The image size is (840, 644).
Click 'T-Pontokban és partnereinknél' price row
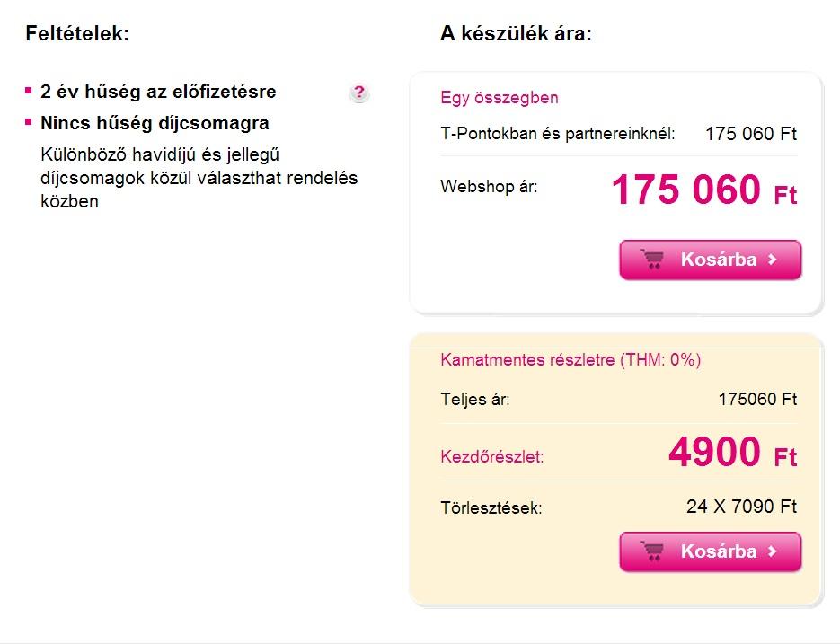(x=619, y=134)
